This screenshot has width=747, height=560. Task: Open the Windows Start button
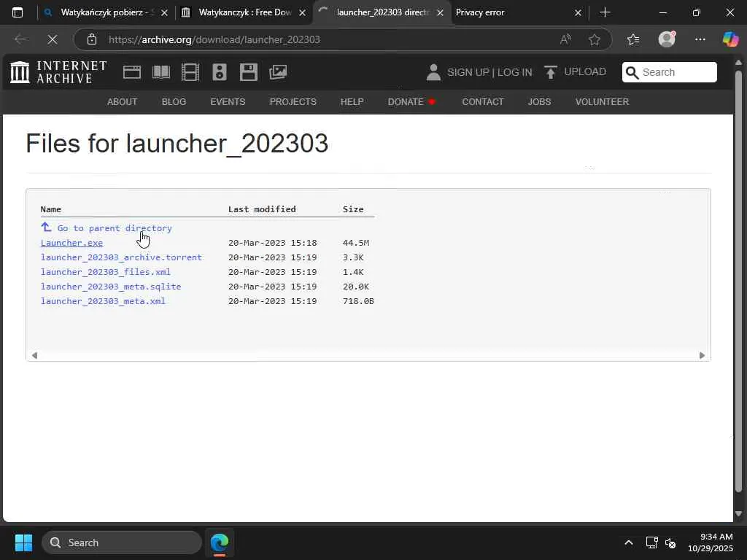pos(23,542)
